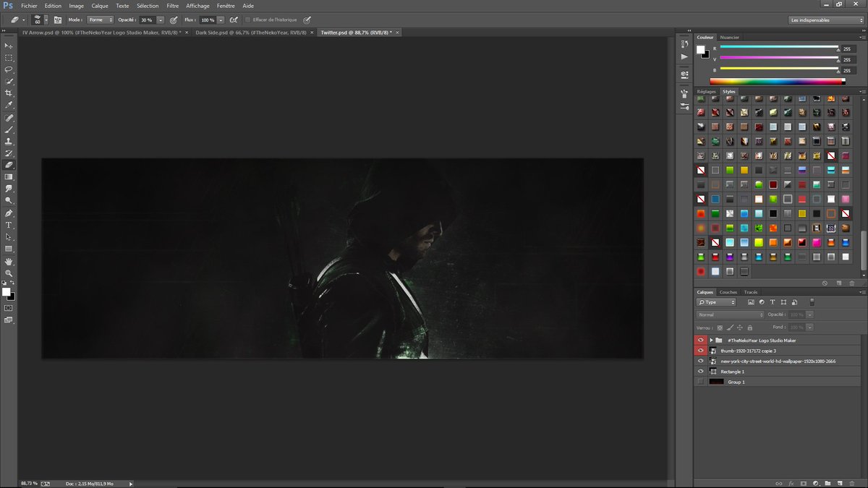Select the Move tool
This screenshot has width=868, height=488.
coord(9,46)
